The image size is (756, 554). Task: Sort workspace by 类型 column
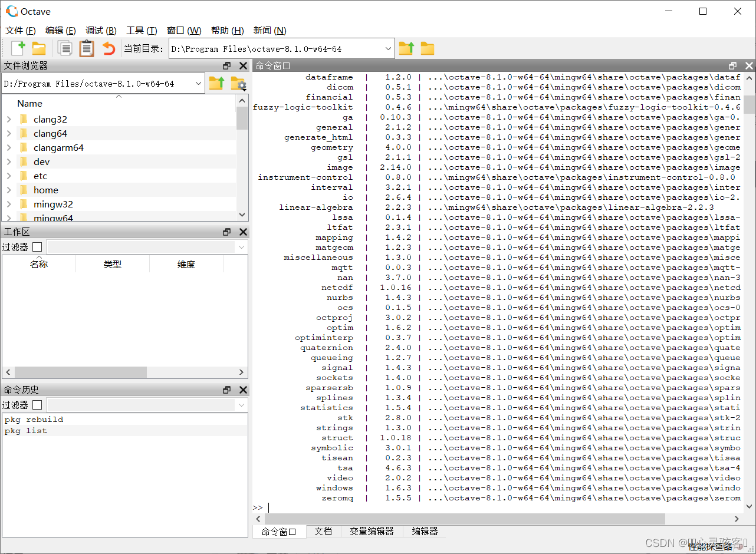[113, 265]
